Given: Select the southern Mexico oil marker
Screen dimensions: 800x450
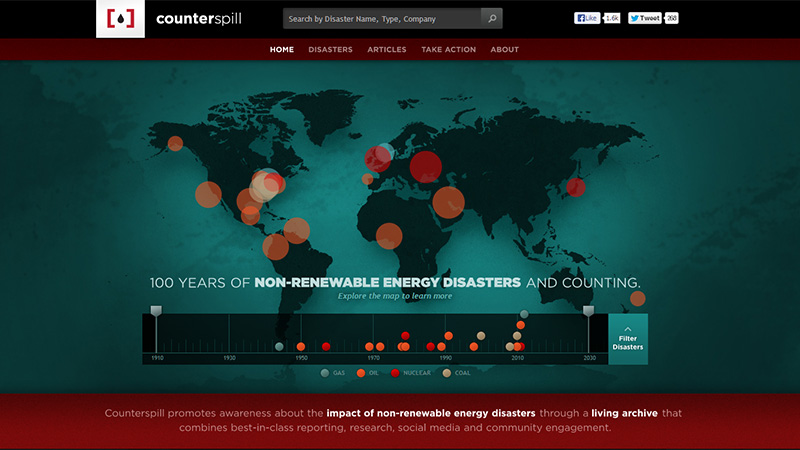Looking at the screenshot, I should pyautogui.click(x=250, y=215).
